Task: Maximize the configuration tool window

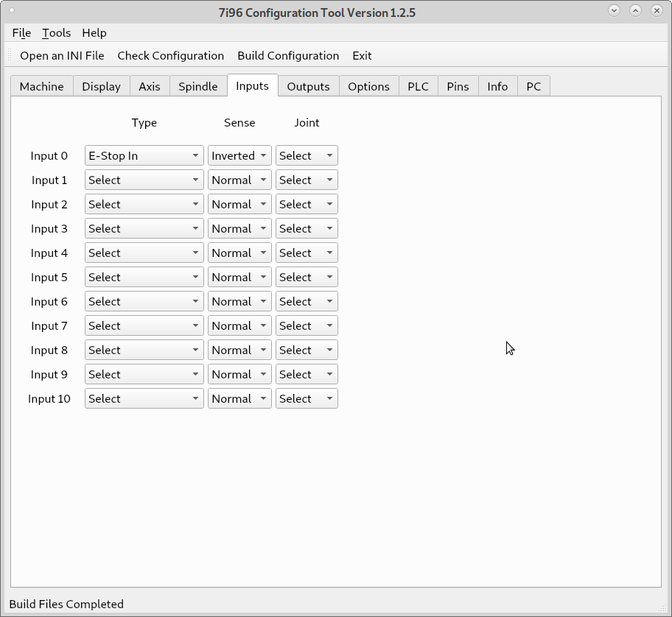Action: point(636,11)
